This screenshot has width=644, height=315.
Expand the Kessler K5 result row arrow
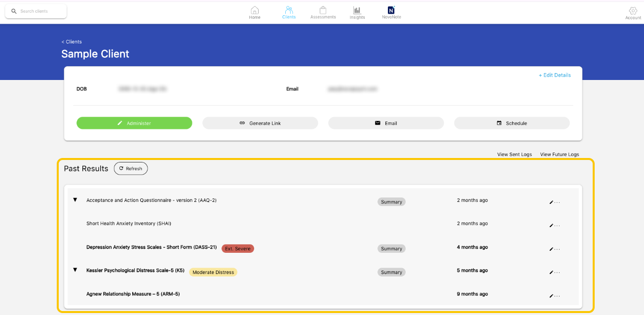click(x=76, y=270)
